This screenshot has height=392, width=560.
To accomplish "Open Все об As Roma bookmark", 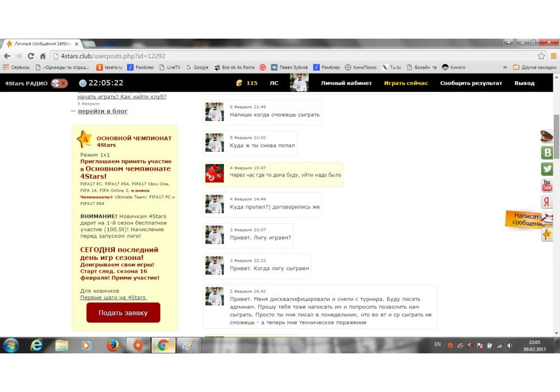I will pyautogui.click(x=234, y=67).
